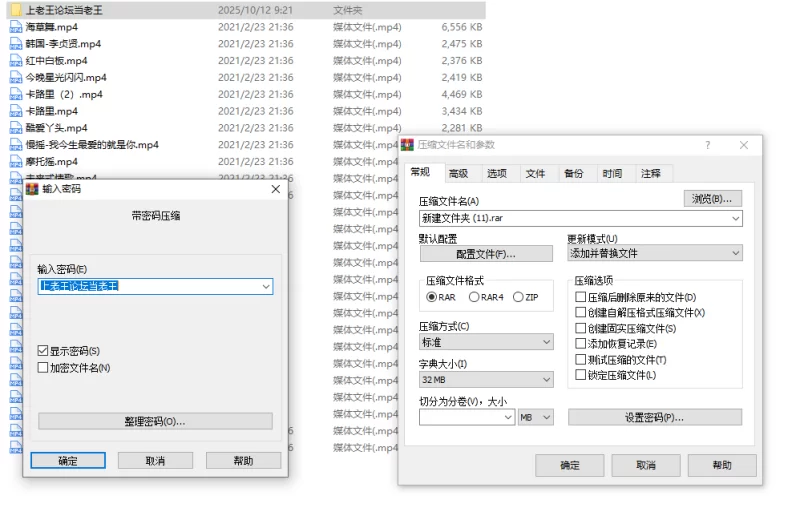
Task: Toggle the 显示密码 checkbox
Action: click(x=43, y=351)
